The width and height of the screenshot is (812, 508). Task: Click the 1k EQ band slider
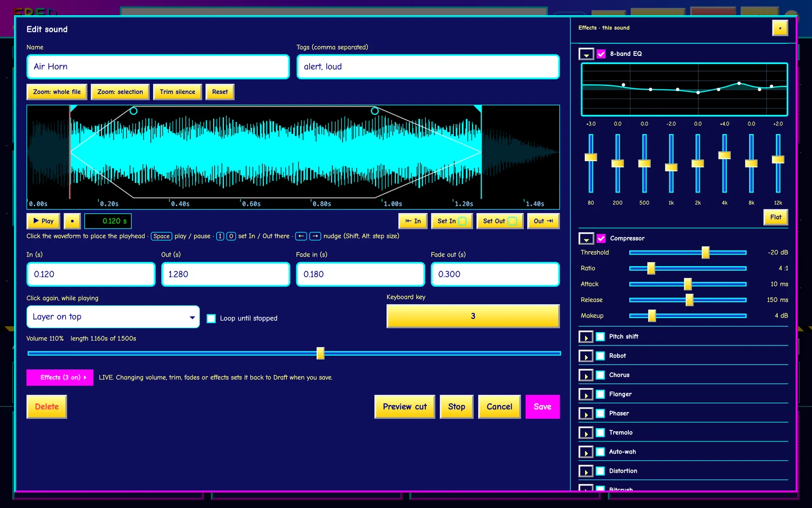point(671,163)
